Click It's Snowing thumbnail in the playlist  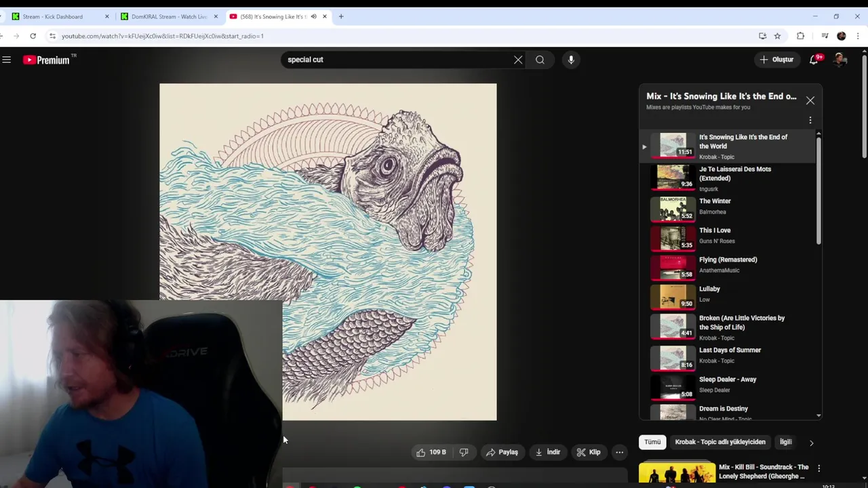[x=673, y=145]
